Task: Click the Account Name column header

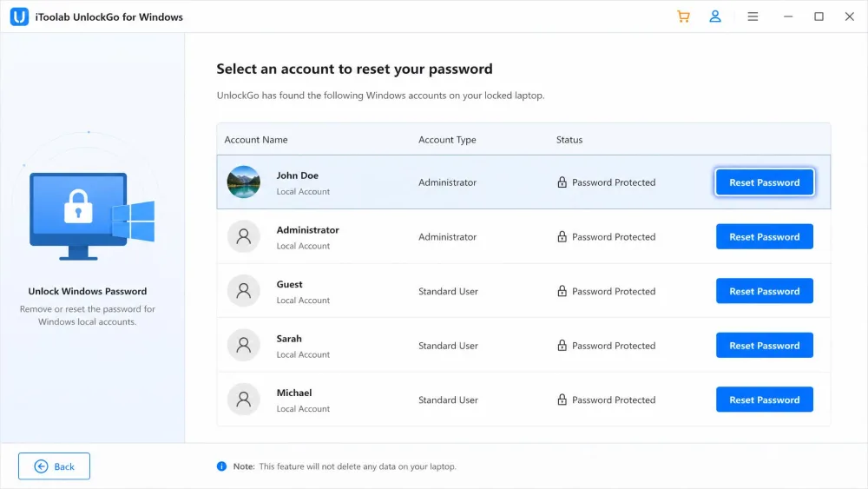Action: point(256,140)
